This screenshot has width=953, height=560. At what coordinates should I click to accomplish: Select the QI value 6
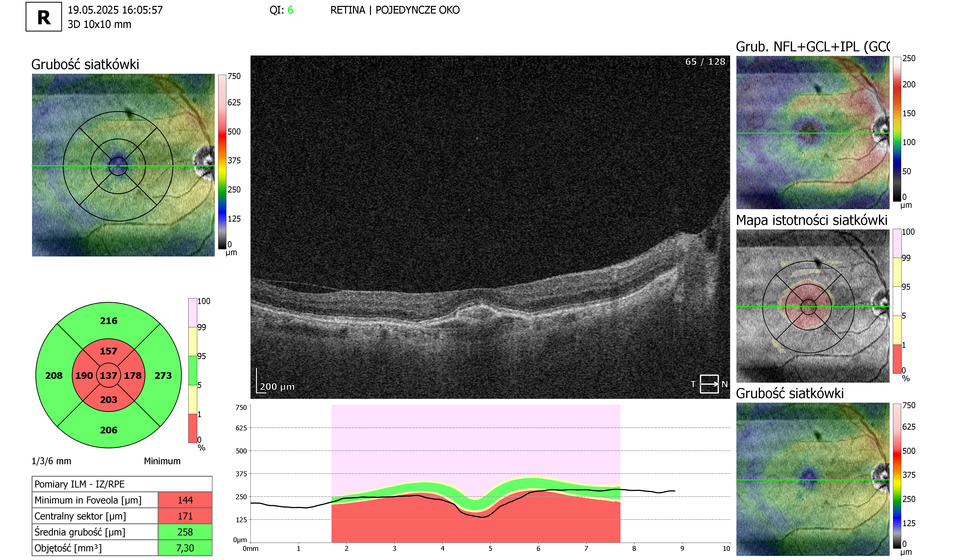point(291,10)
